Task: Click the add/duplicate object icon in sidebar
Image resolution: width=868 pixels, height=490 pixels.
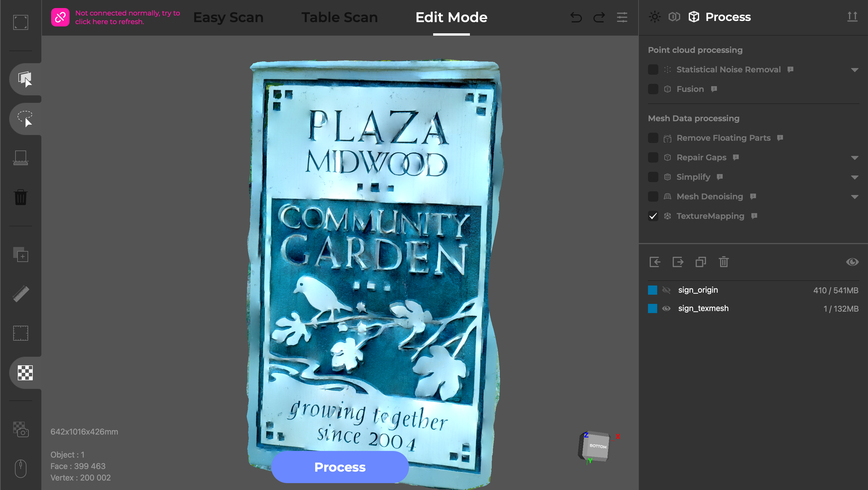Action: (21, 254)
